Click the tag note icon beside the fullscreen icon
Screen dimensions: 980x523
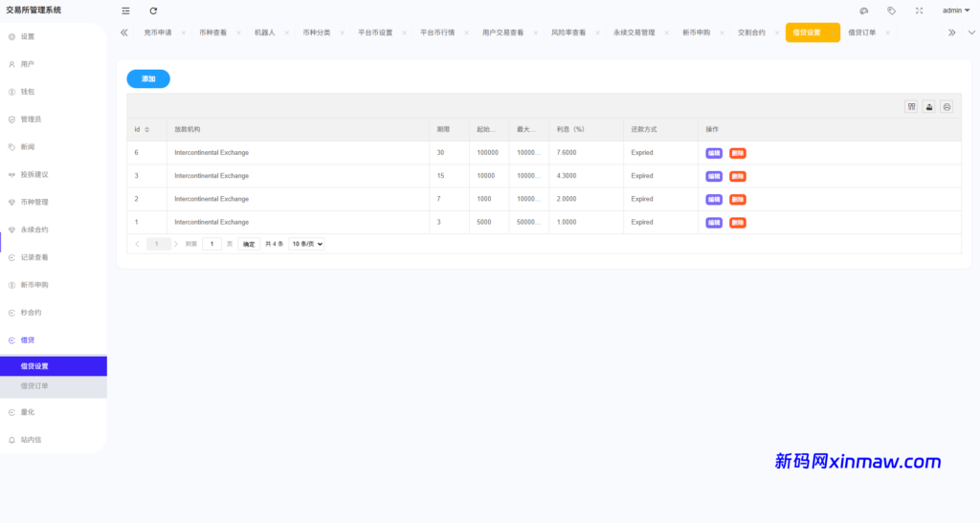(x=891, y=11)
